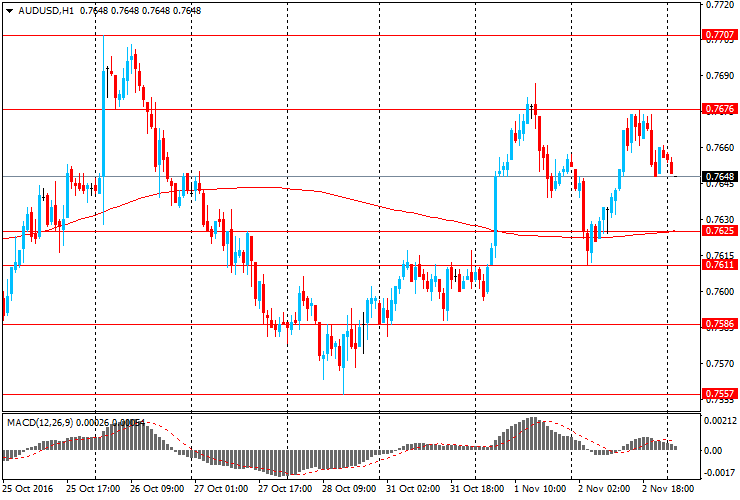Click the 0.7557 red price label
This screenshot has width=740, height=500.
[x=720, y=394]
